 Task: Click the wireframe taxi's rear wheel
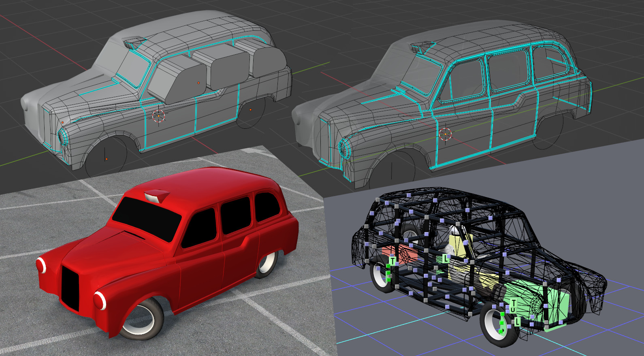click(x=382, y=273)
